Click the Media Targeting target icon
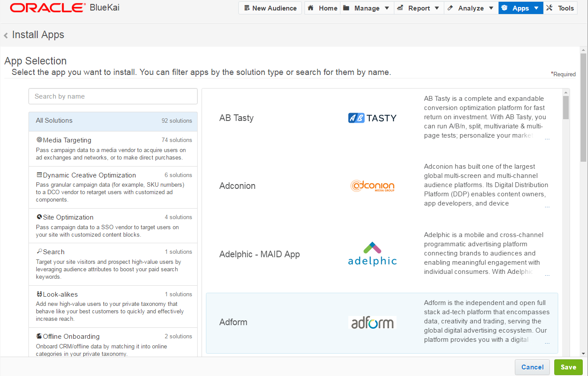The height and width of the screenshot is (376, 588). [x=39, y=140]
